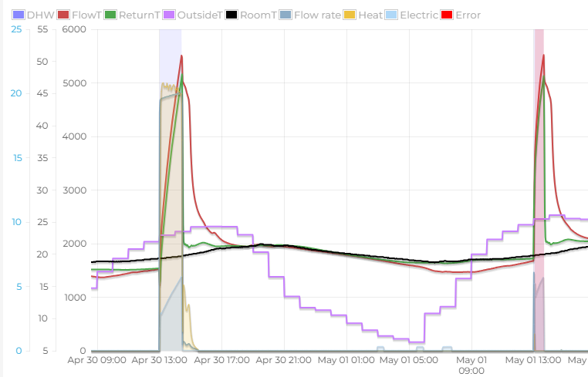Click the yellow Heat color swatch

pos(350,15)
